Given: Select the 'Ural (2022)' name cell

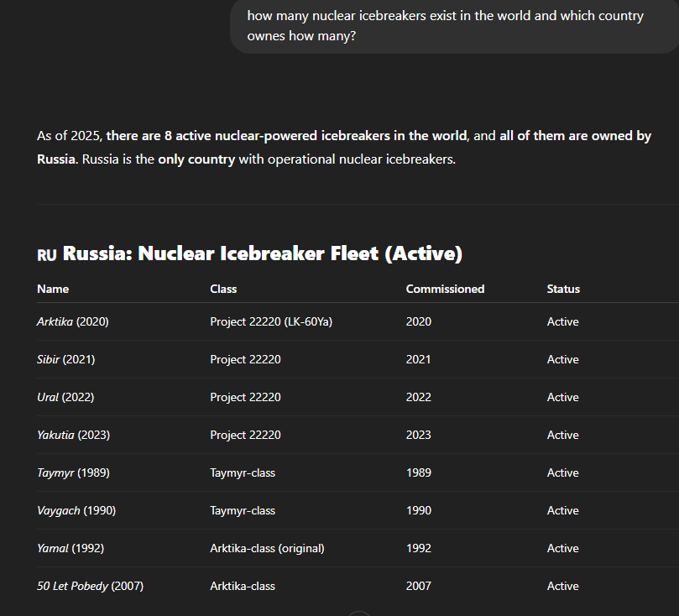Looking at the screenshot, I should pos(65,397).
